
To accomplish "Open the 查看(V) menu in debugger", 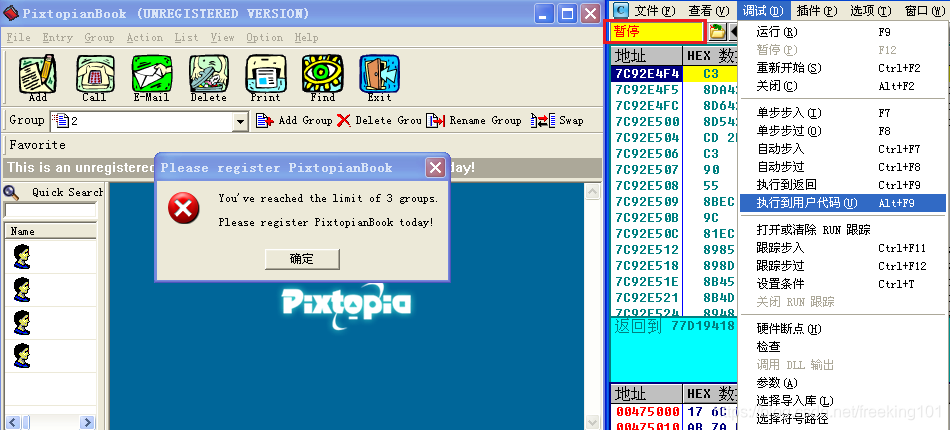I will click(x=708, y=11).
